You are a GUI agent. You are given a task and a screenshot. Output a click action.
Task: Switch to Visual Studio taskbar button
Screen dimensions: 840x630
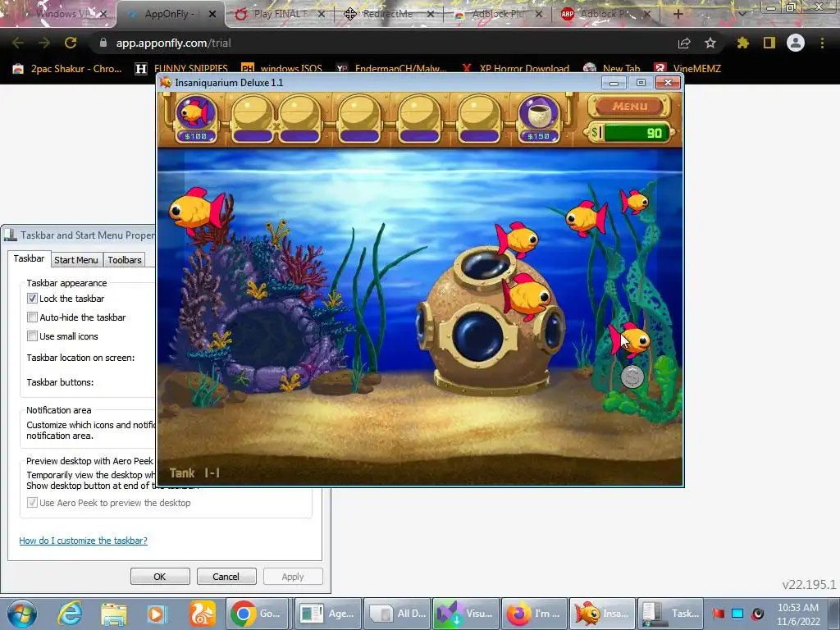click(x=466, y=614)
